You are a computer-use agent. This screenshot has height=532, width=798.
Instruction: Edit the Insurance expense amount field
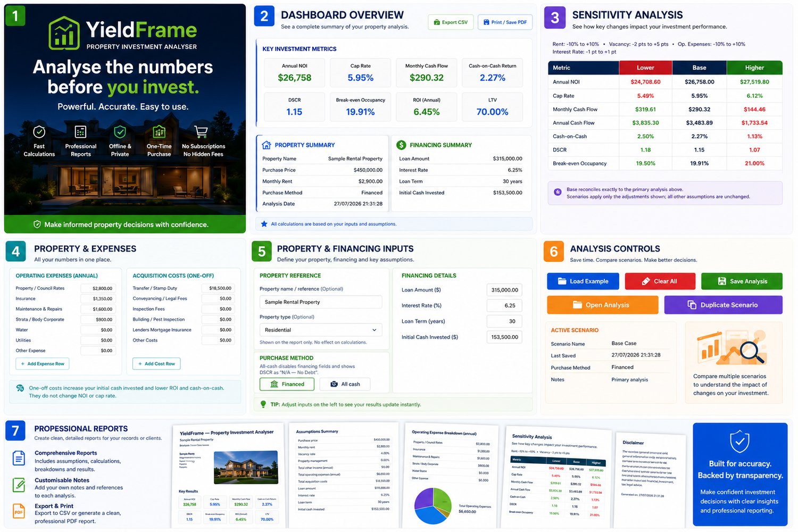click(x=98, y=298)
